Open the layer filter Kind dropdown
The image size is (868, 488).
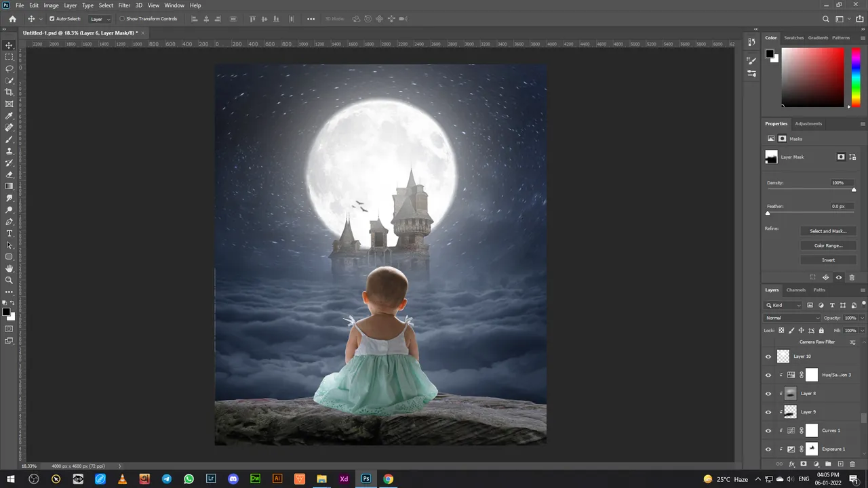pos(783,306)
